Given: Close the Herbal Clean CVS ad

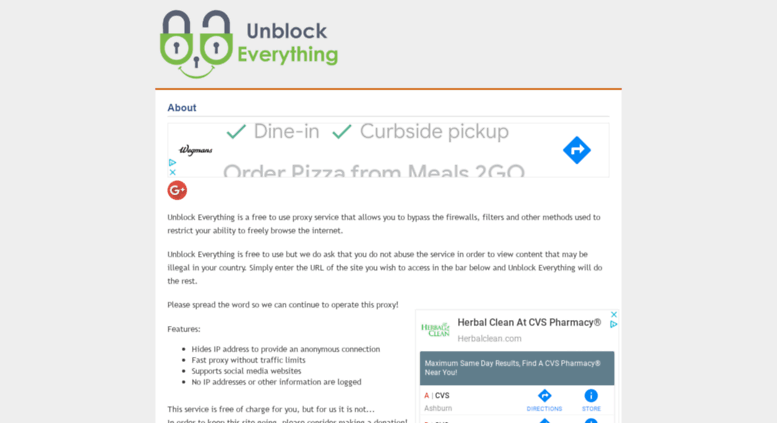Looking at the screenshot, I should point(613,315).
